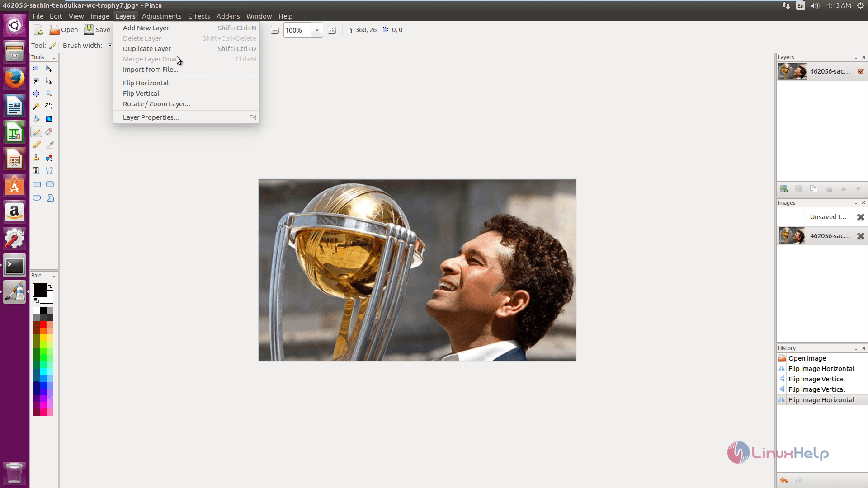The image size is (868, 488).
Task: Swap primary and secondary colors icon
Action: pos(50,286)
